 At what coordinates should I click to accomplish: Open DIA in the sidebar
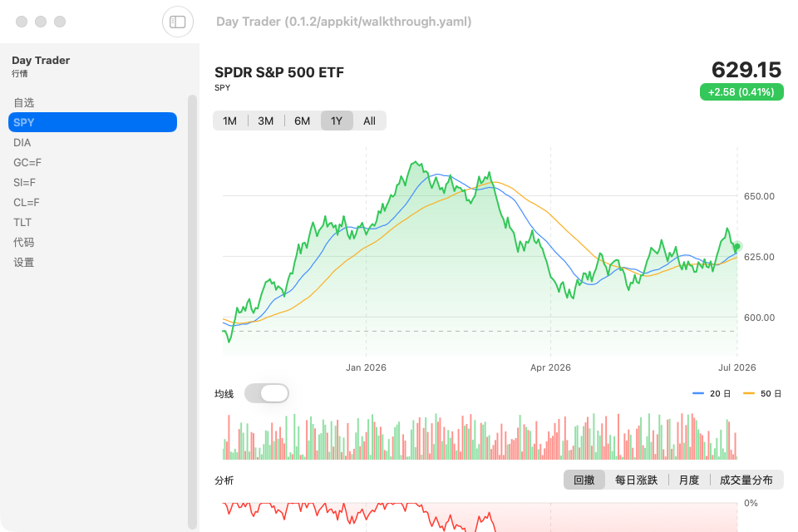92,142
